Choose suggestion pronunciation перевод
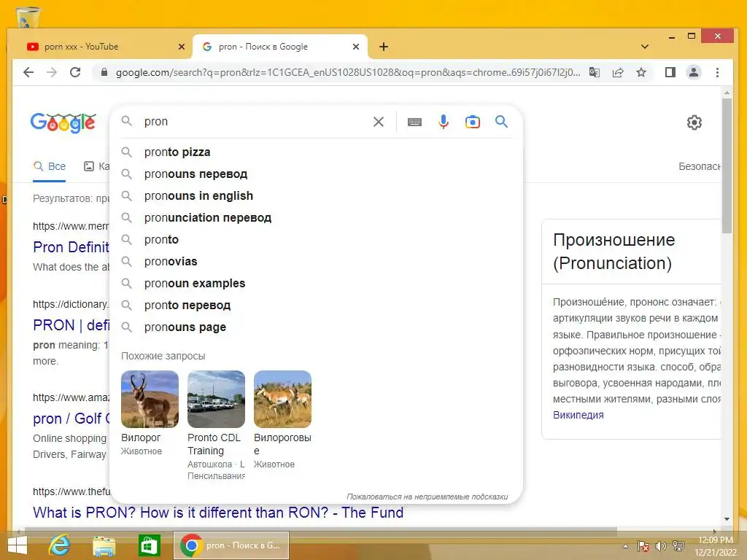The height and width of the screenshot is (560, 747). pos(316,217)
